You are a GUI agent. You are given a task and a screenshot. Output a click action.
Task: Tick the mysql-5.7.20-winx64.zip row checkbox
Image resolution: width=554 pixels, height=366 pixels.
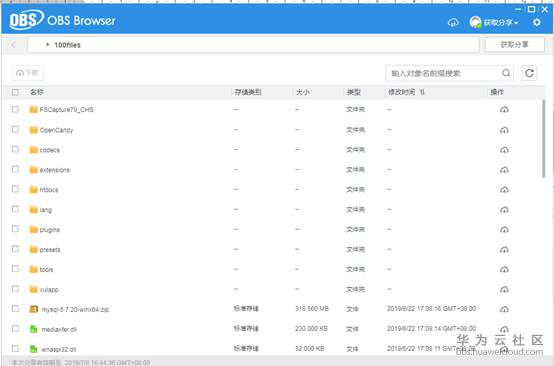15,309
